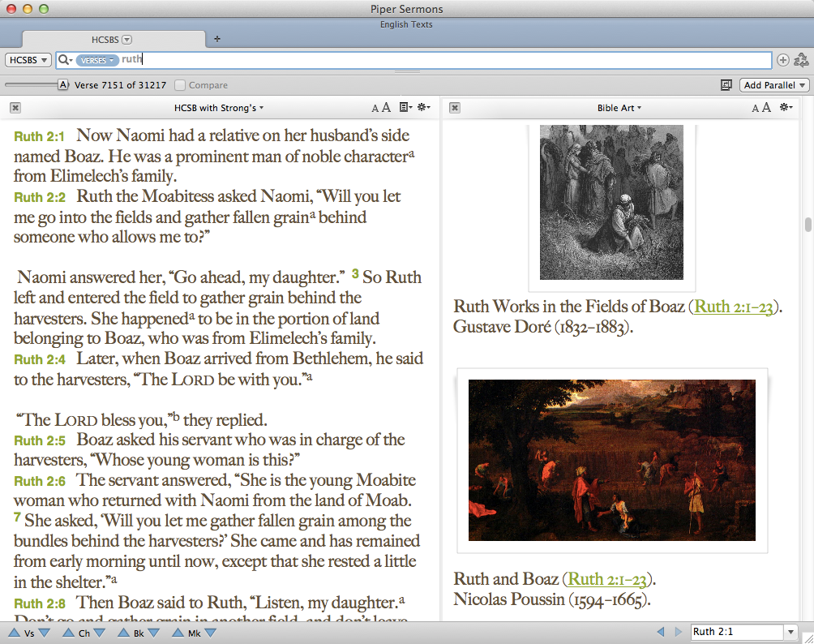Image resolution: width=814 pixels, height=644 pixels.
Task: Click the Ruth 2:1 Go To box
Action: (737, 632)
